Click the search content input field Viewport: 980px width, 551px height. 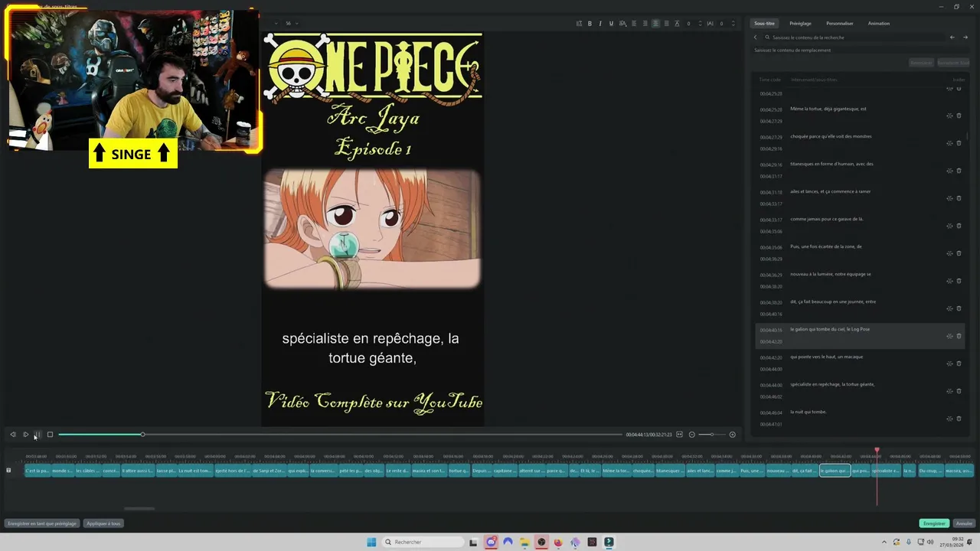pyautogui.click(x=854, y=37)
